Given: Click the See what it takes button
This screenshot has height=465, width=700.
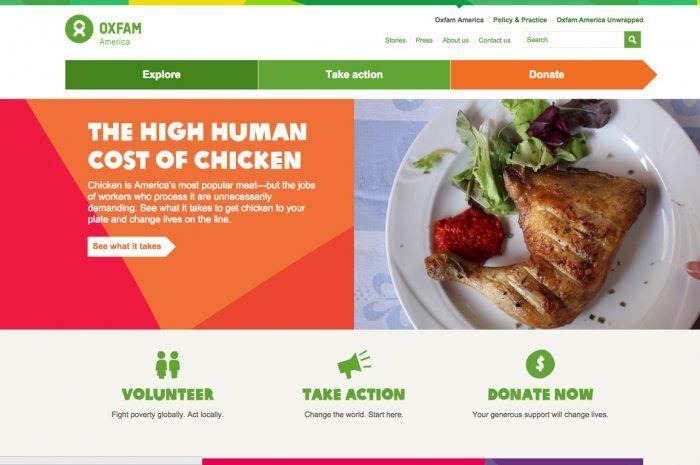Looking at the screenshot, I should pyautogui.click(x=131, y=246).
